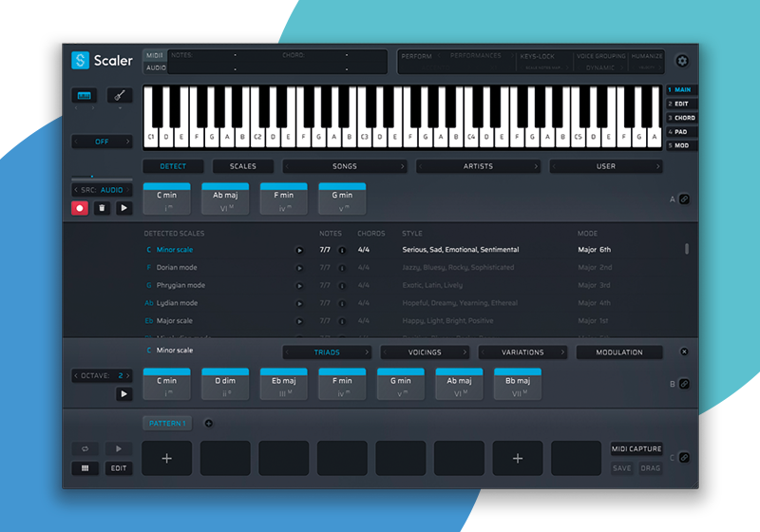The width and height of the screenshot is (760, 532).
Task: Select the DETECT tab
Action: [173, 166]
